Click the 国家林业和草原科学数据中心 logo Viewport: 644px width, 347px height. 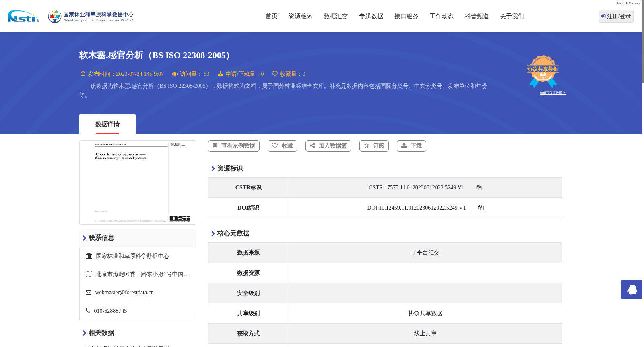tap(91, 16)
